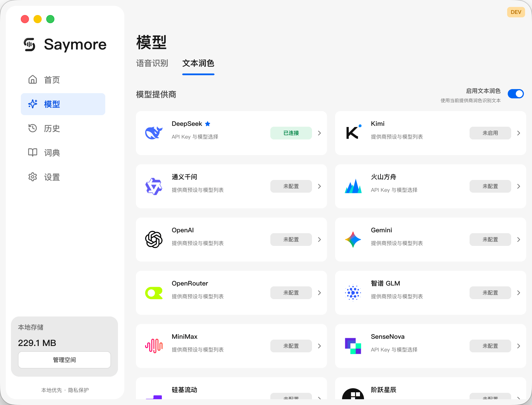The width and height of the screenshot is (532, 405).
Task: Click the 管理空间 button
Action: 64,360
